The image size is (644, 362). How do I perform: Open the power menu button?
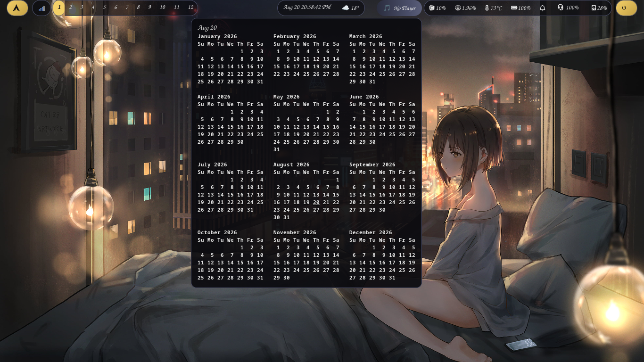[627, 8]
